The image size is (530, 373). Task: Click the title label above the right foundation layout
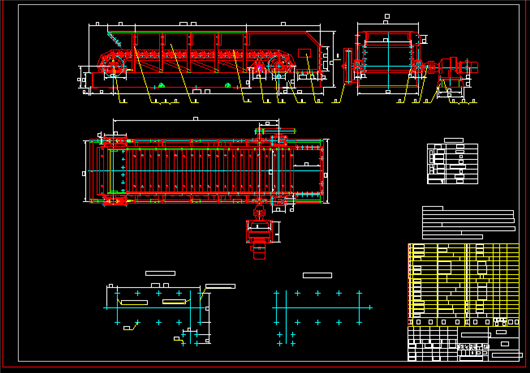point(317,275)
